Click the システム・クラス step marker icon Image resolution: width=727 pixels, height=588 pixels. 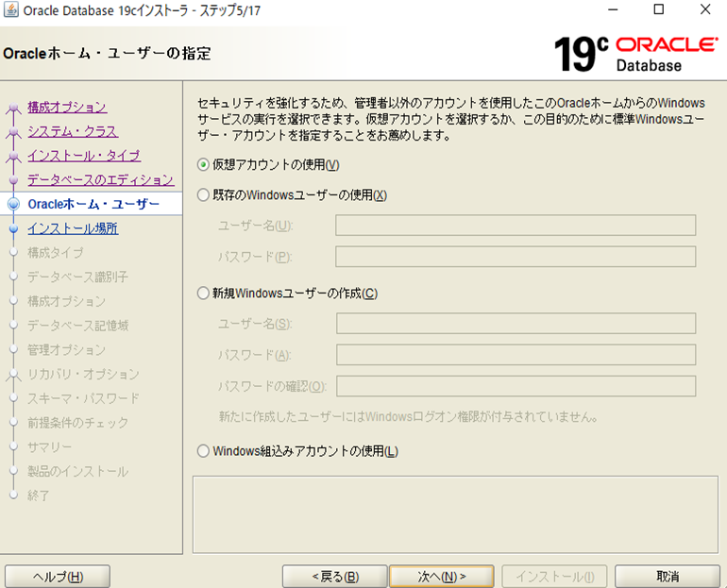(13, 132)
